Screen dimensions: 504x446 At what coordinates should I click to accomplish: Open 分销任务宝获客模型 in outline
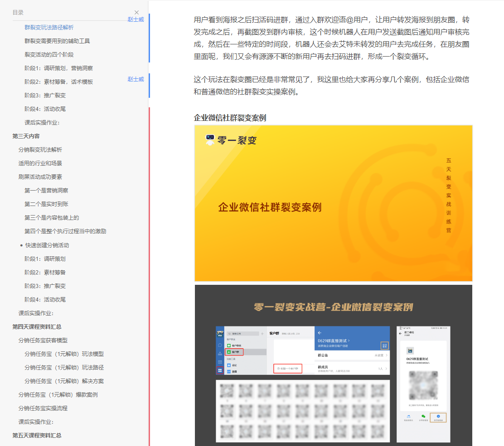point(43,340)
